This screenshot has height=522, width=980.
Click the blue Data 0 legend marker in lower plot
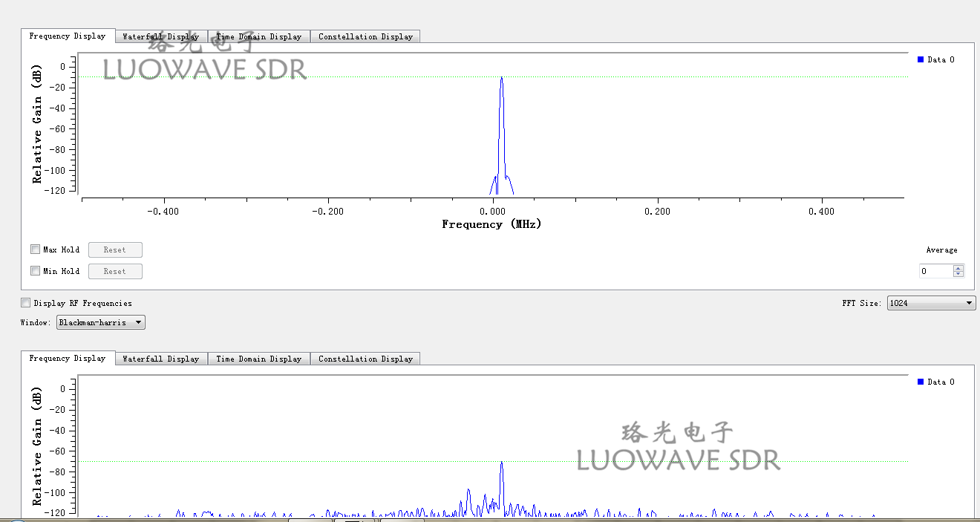[x=921, y=382]
